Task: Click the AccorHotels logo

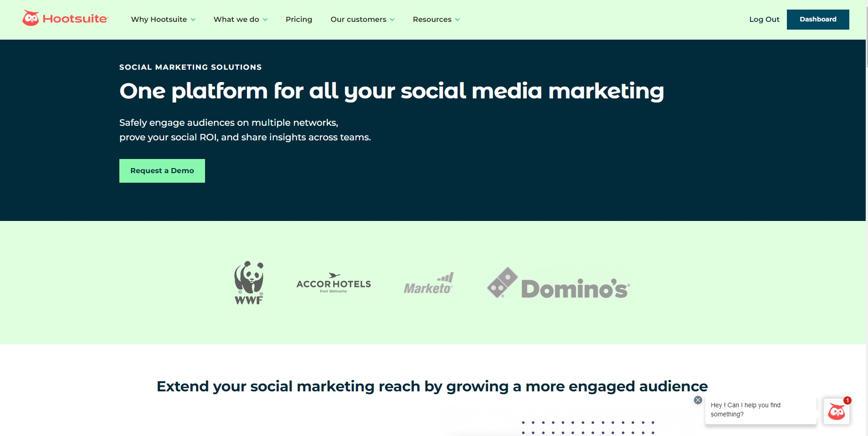Action: click(334, 283)
